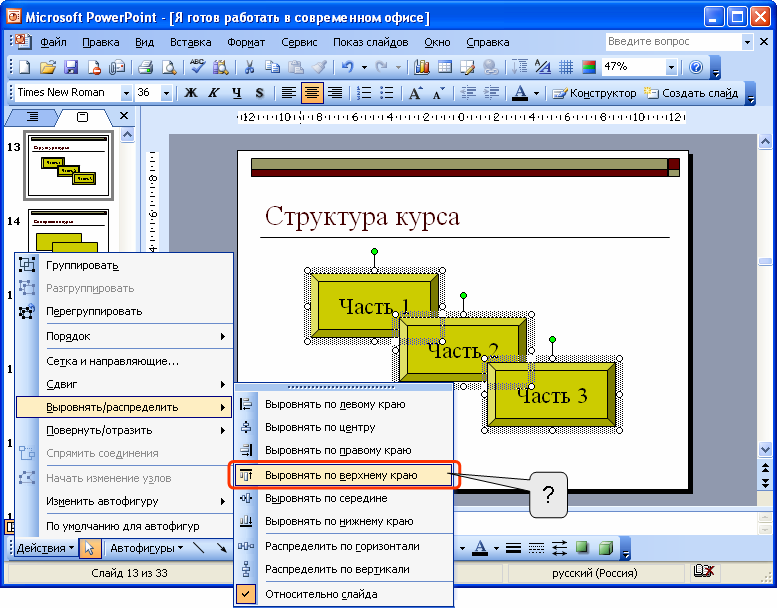Choose Выровнять по верхнему краю
777x608 pixels.
(344, 475)
